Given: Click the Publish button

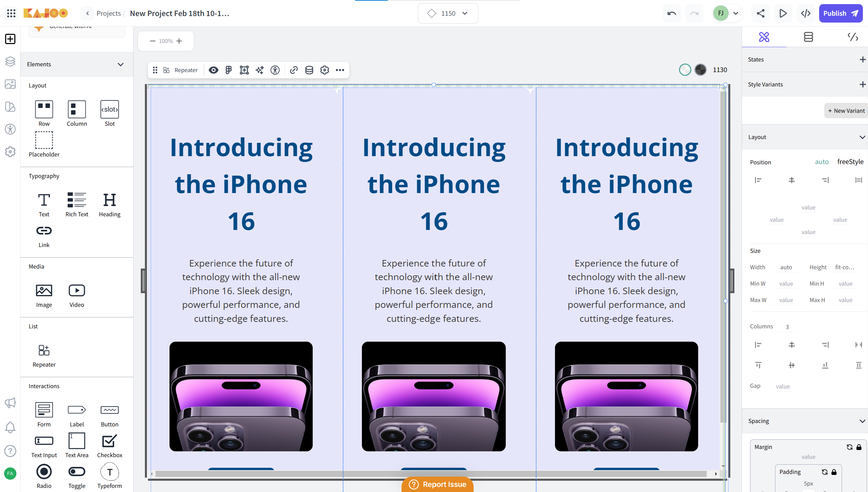Looking at the screenshot, I should [x=840, y=13].
